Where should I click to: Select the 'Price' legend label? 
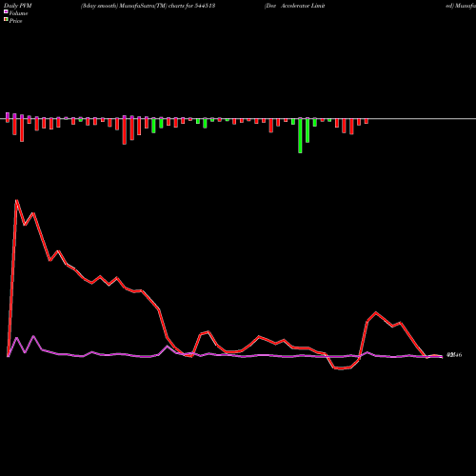click(15, 21)
